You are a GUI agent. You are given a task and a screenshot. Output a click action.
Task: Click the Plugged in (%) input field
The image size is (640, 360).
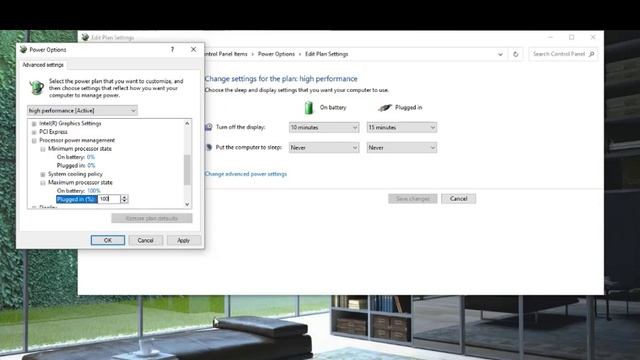click(x=109, y=199)
